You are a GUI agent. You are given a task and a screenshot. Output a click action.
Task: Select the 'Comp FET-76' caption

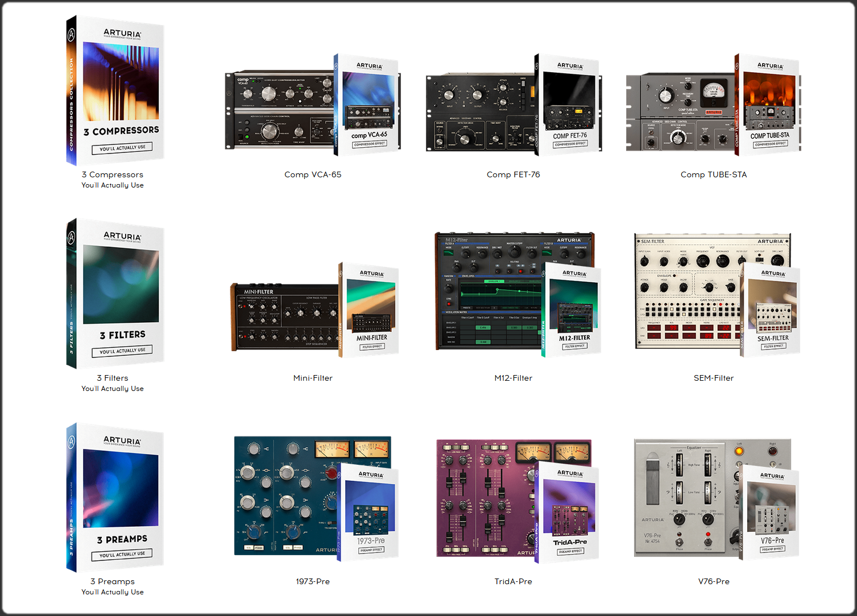[514, 174]
